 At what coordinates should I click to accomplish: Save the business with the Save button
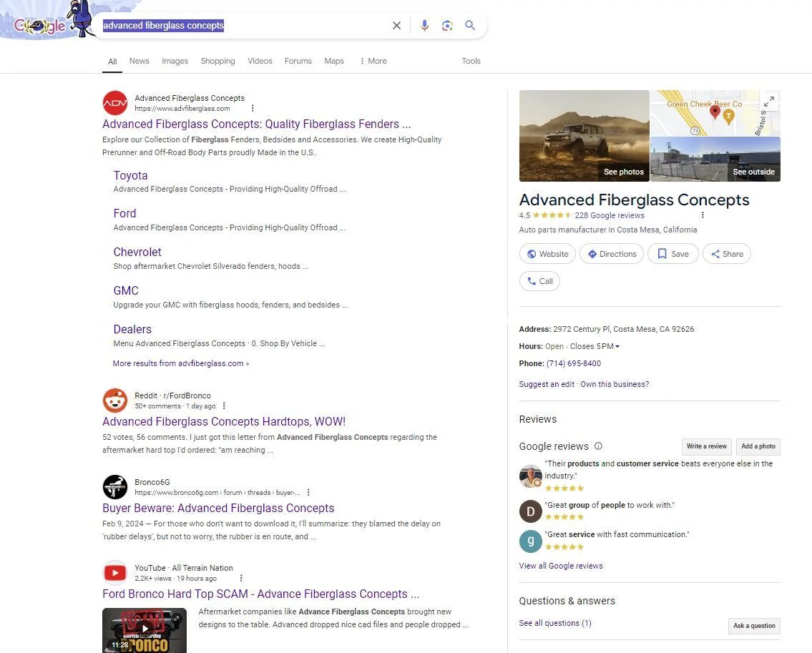(673, 254)
